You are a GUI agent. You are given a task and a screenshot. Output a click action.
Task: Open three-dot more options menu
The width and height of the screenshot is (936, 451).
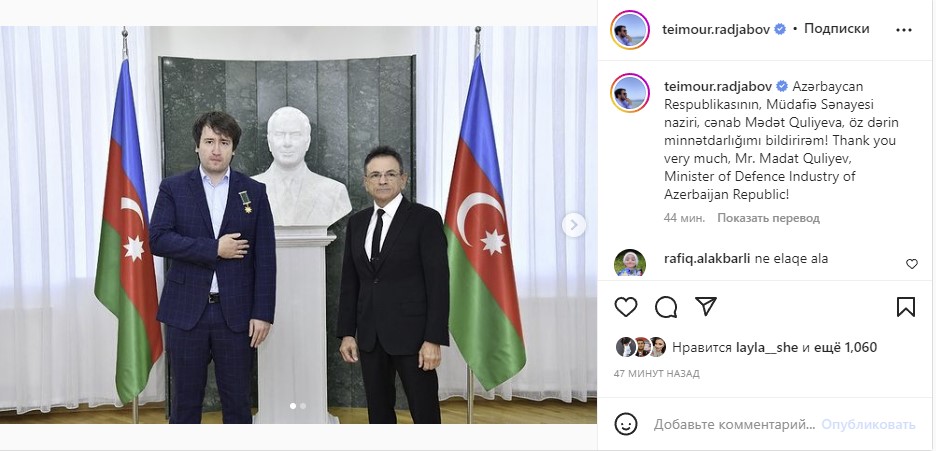tap(904, 30)
